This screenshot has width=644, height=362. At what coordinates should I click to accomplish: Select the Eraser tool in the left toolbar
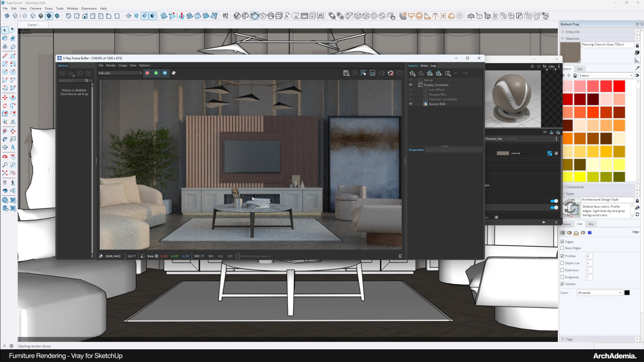pos(13,38)
